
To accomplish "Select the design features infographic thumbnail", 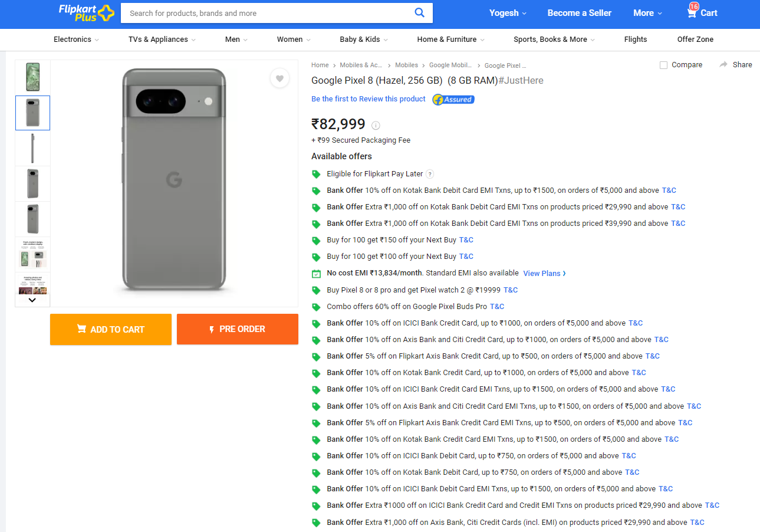I will tap(32, 254).
